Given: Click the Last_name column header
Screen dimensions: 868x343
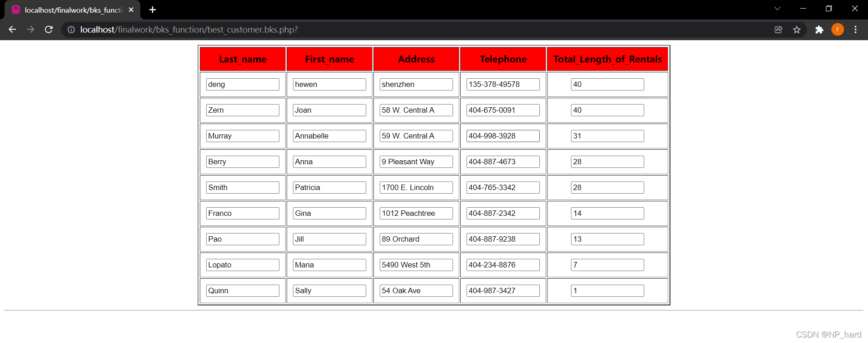Looking at the screenshot, I should [243, 59].
